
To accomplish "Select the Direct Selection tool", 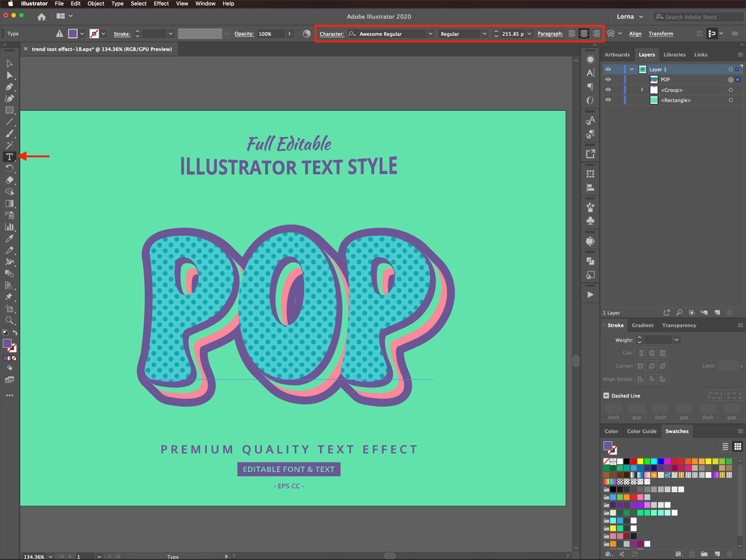I will [9, 76].
